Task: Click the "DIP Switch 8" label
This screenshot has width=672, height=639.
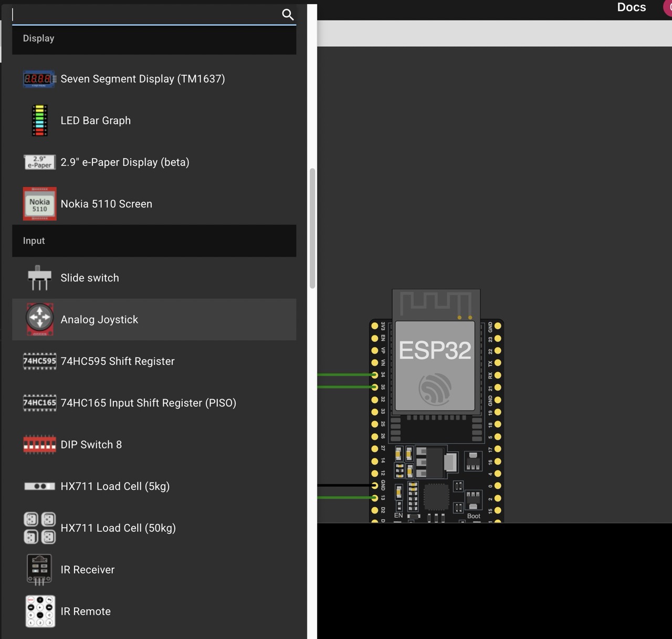Action: [x=91, y=445]
